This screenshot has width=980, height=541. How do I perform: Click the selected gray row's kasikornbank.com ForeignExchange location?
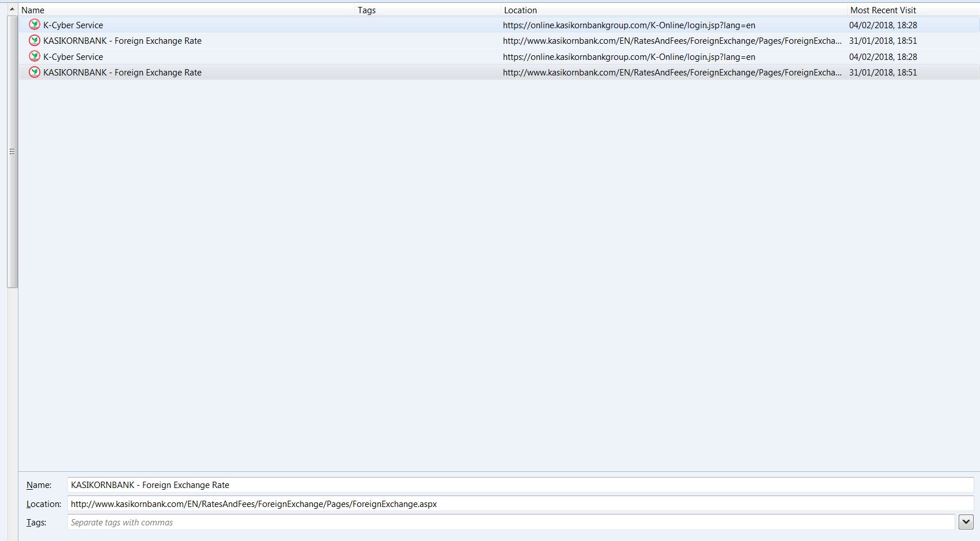[x=672, y=73]
